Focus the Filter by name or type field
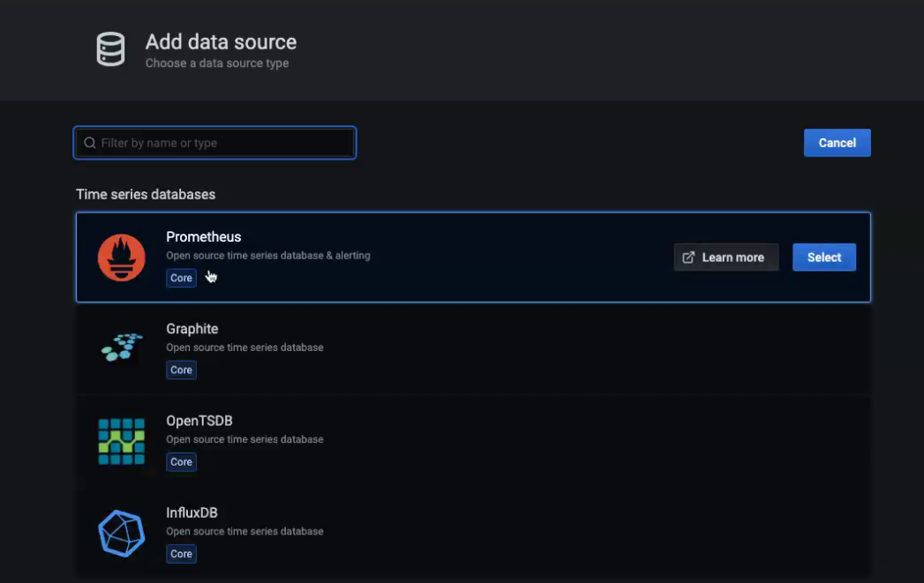The height and width of the screenshot is (583, 924). point(221,143)
